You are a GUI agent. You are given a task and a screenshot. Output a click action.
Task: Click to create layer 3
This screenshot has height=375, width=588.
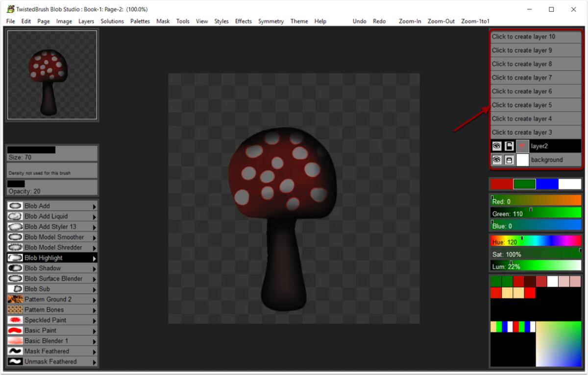pos(535,132)
